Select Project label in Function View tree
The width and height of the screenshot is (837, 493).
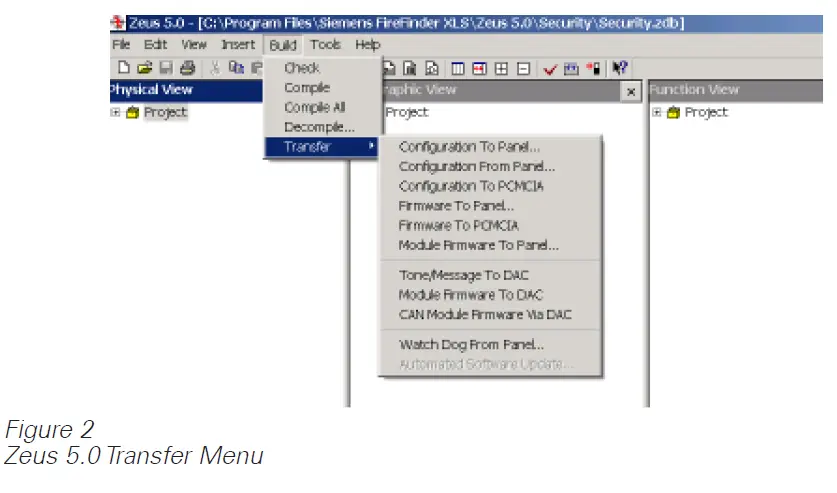tap(706, 113)
